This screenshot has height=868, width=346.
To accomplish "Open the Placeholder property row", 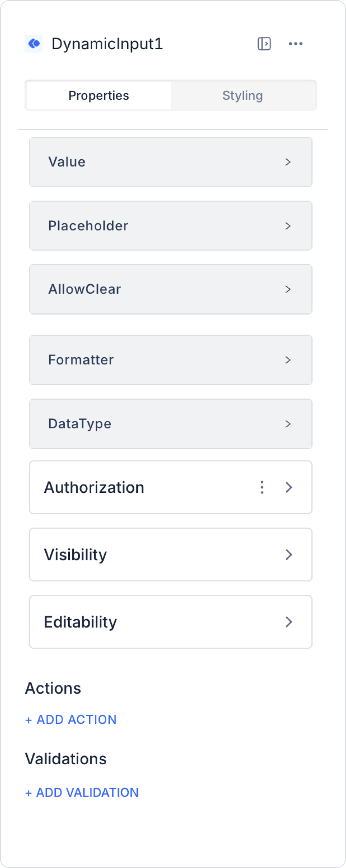I will 155,226.
